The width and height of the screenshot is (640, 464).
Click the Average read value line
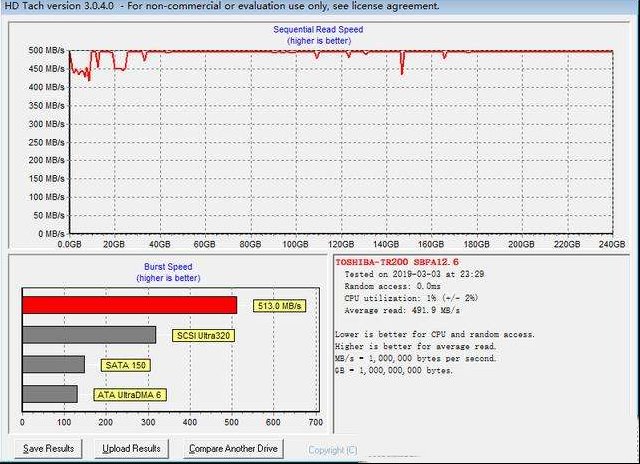pyautogui.click(x=402, y=311)
